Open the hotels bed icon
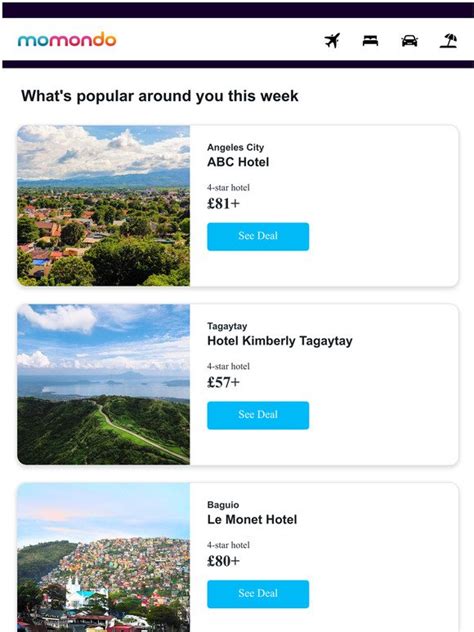 pyautogui.click(x=370, y=40)
